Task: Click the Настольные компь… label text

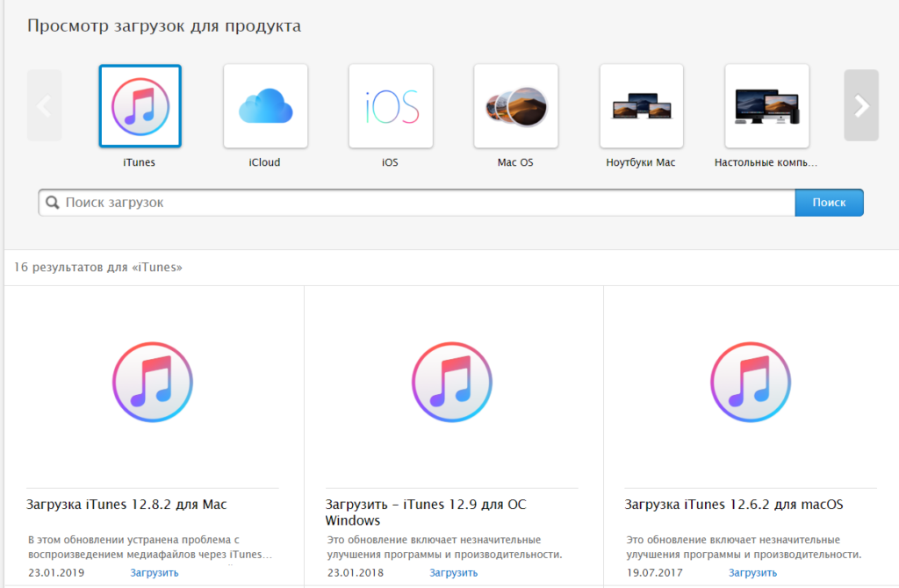Action: [x=766, y=162]
